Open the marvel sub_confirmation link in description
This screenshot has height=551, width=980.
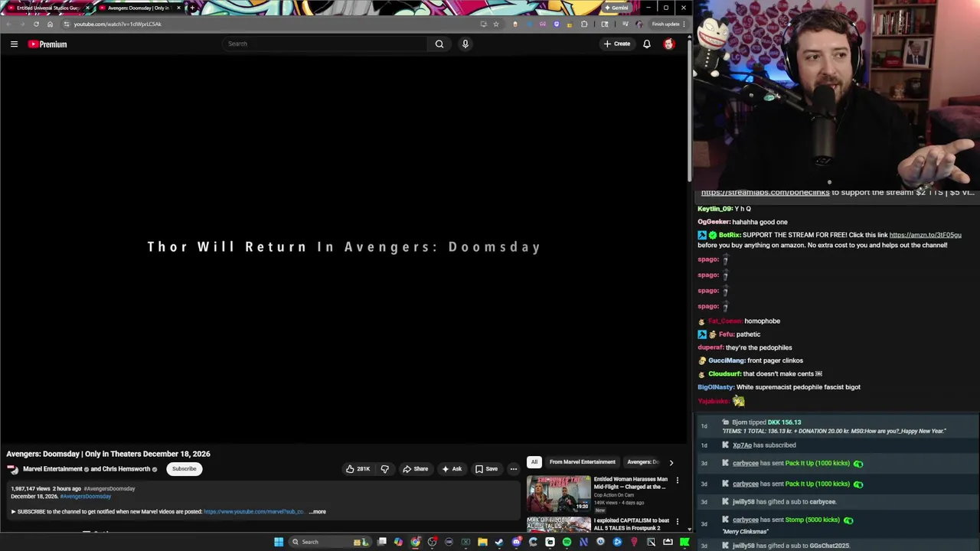pyautogui.click(x=254, y=512)
